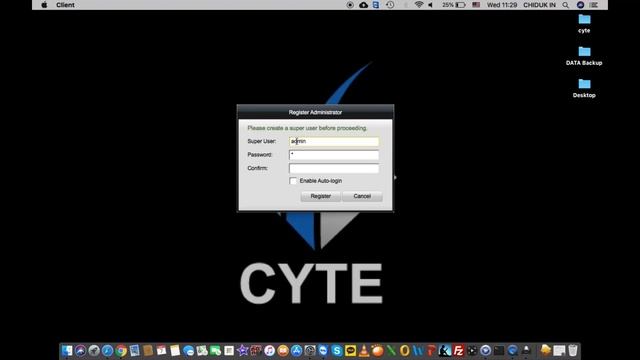This screenshot has width=640, height=360.
Task: Enable the Auto-login checkbox
Action: pos(293,180)
